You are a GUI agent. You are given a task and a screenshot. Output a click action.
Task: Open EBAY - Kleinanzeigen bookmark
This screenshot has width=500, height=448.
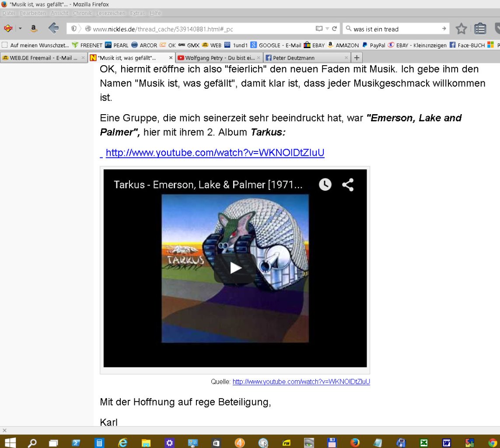(x=417, y=45)
